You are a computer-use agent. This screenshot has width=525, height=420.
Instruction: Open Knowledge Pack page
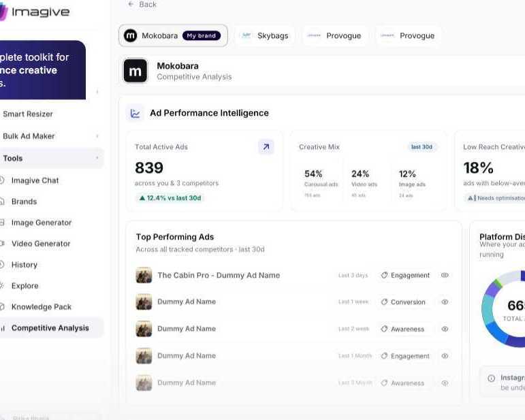coord(42,307)
